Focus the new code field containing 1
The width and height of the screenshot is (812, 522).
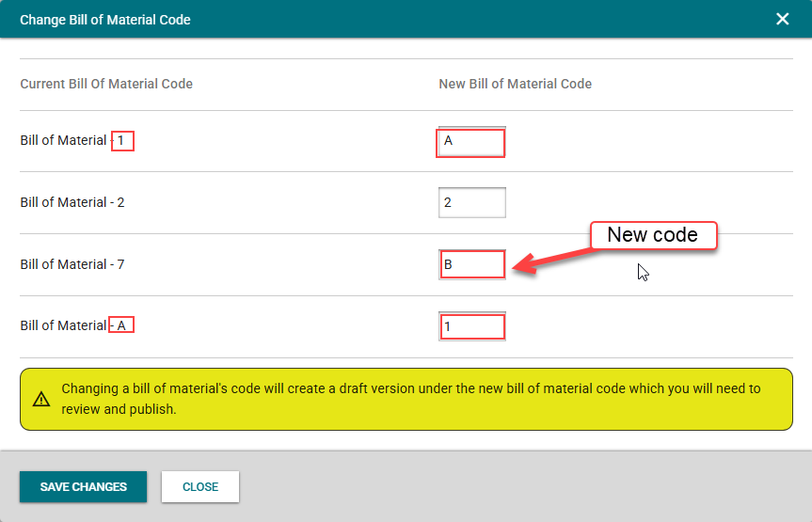[x=471, y=326]
